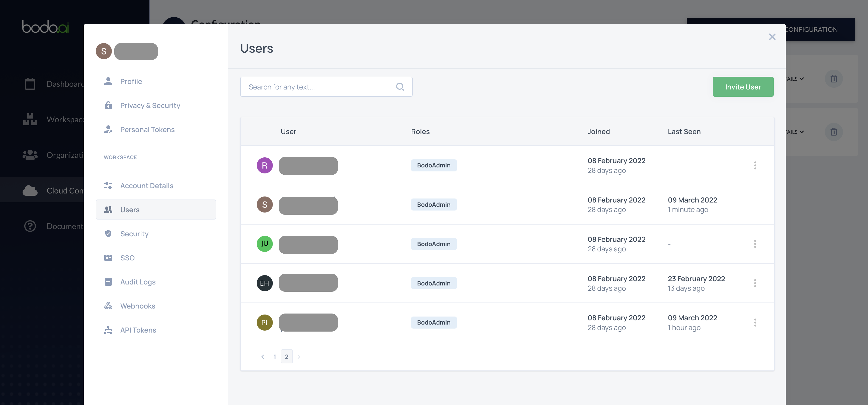This screenshot has width=868, height=405.
Task: Navigate to page 1 of users
Action: (275, 356)
